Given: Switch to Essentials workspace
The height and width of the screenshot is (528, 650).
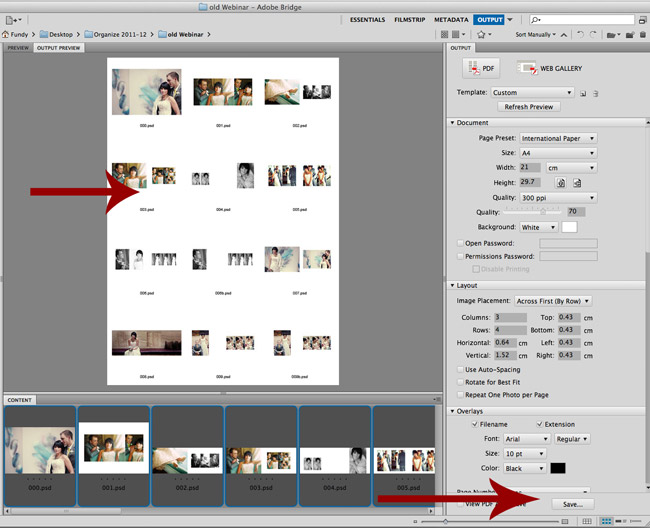Looking at the screenshot, I should pos(367,19).
